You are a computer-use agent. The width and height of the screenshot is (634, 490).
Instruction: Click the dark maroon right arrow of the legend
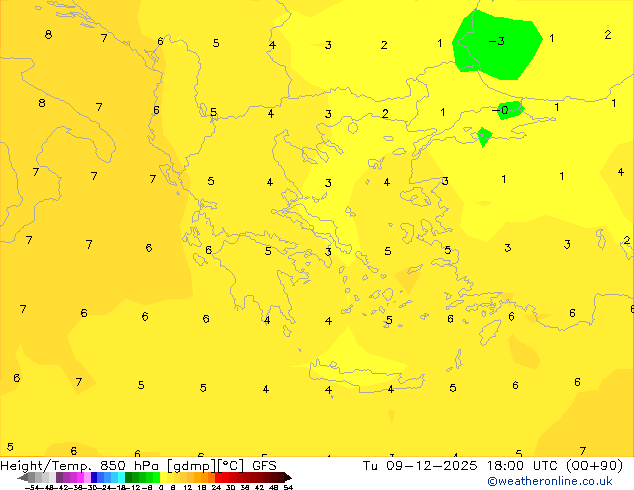(x=288, y=477)
